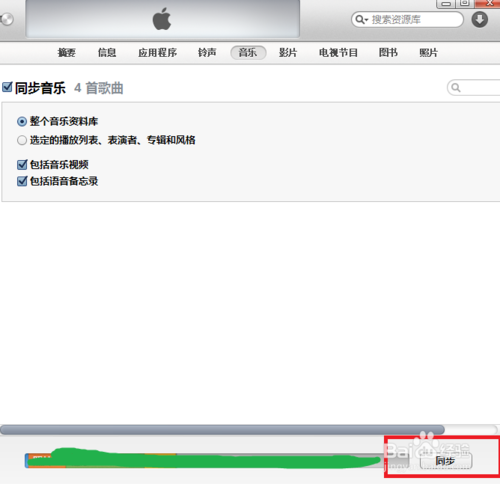Image resolution: width=500 pixels, height=484 pixels.
Task: Click the magnifier icon in music filter field
Action: [x=456, y=88]
